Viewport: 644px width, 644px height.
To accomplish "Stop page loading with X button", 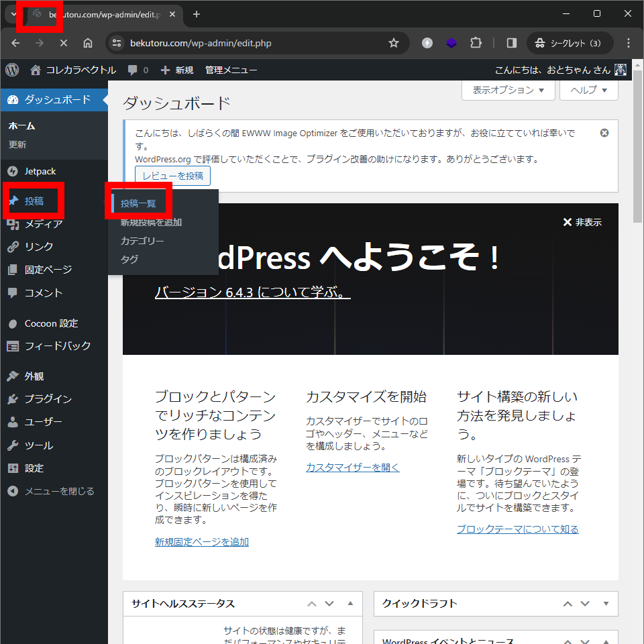I will pos(64,43).
